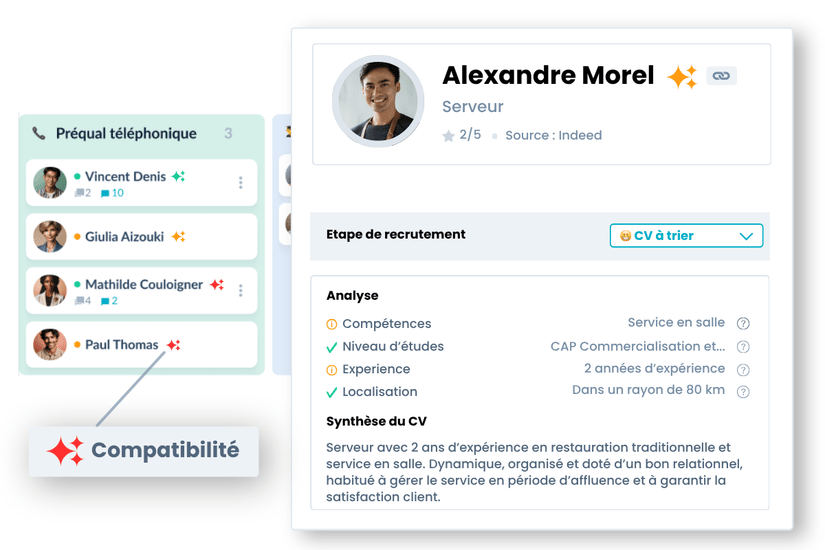This screenshot has height=550, width=825.
Task: Copy link icon next to Alexandre Morel
Action: [721, 76]
